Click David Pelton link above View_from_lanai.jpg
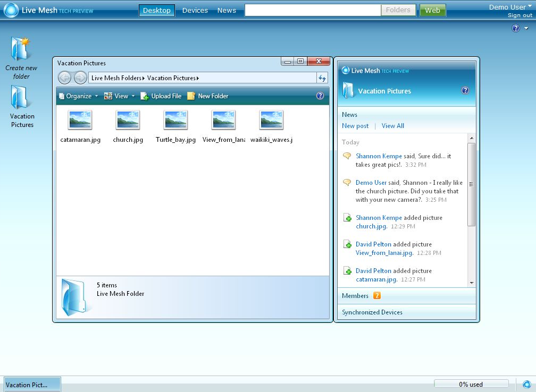Image resolution: width=536 pixels, height=392 pixels. 373,244
